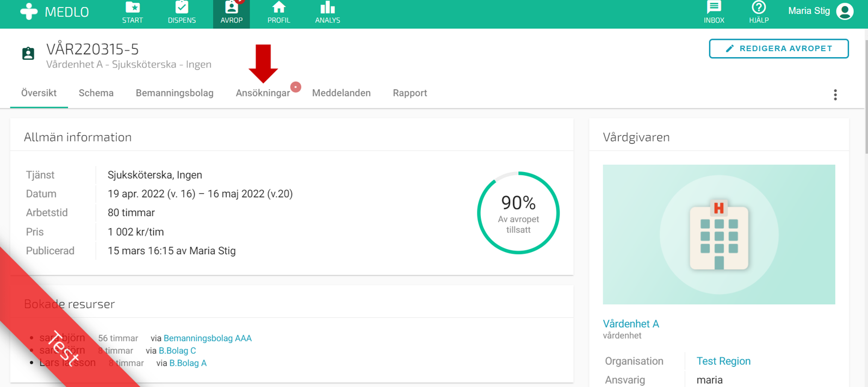The width and height of the screenshot is (868, 387).
Task: Click the Maria Stig username text
Action: 809,11
